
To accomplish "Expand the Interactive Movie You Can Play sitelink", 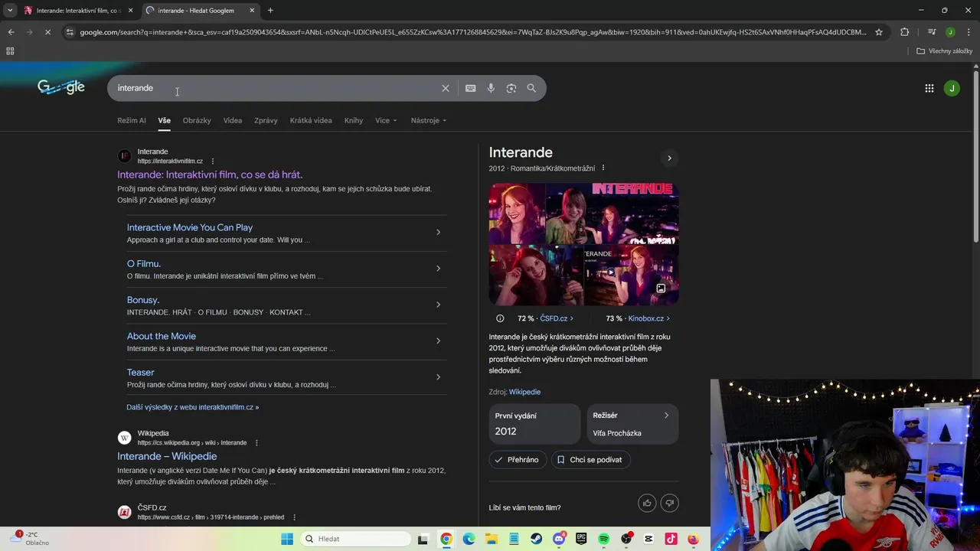I will tap(438, 232).
